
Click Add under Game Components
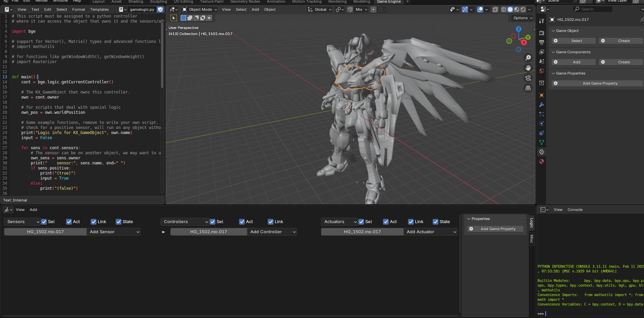[573, 62]
